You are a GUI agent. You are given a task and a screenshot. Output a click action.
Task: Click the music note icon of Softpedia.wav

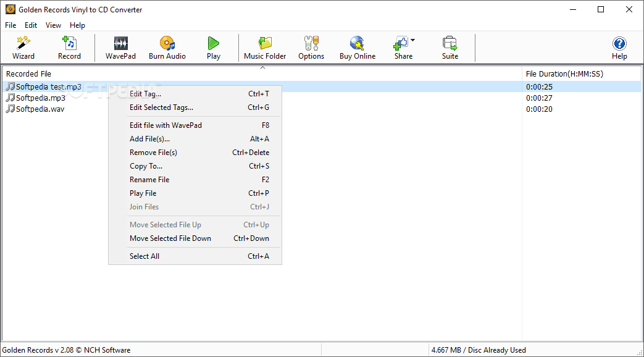coord(10,109)
